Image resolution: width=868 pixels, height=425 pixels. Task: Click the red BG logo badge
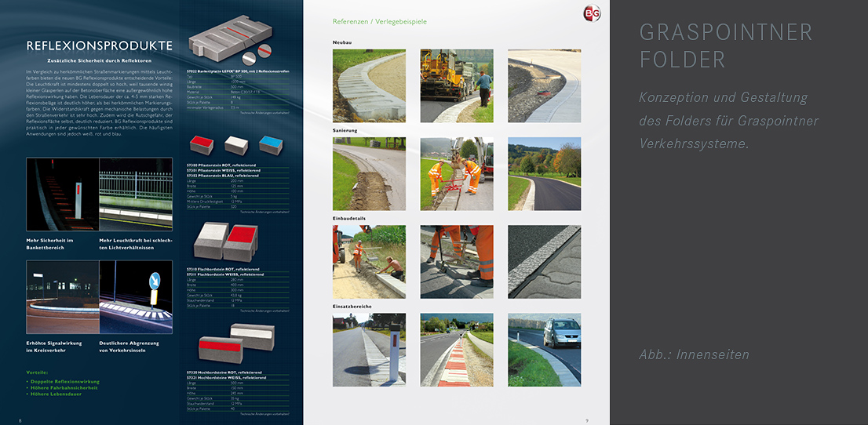(x=592, y=13)
